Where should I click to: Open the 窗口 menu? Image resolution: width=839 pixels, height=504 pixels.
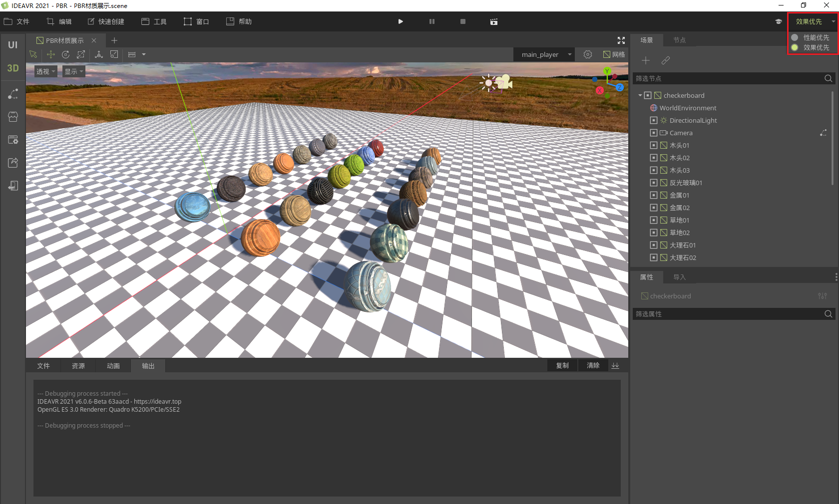click(196, 21)
